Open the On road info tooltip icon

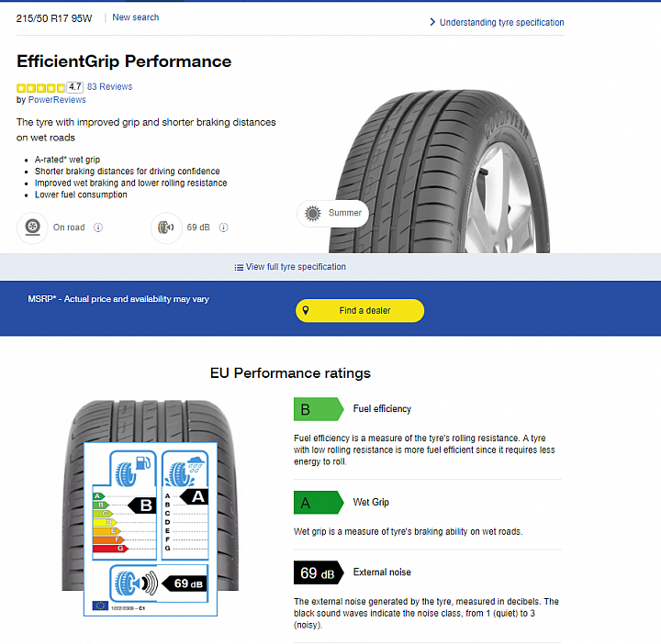(98, 228)
